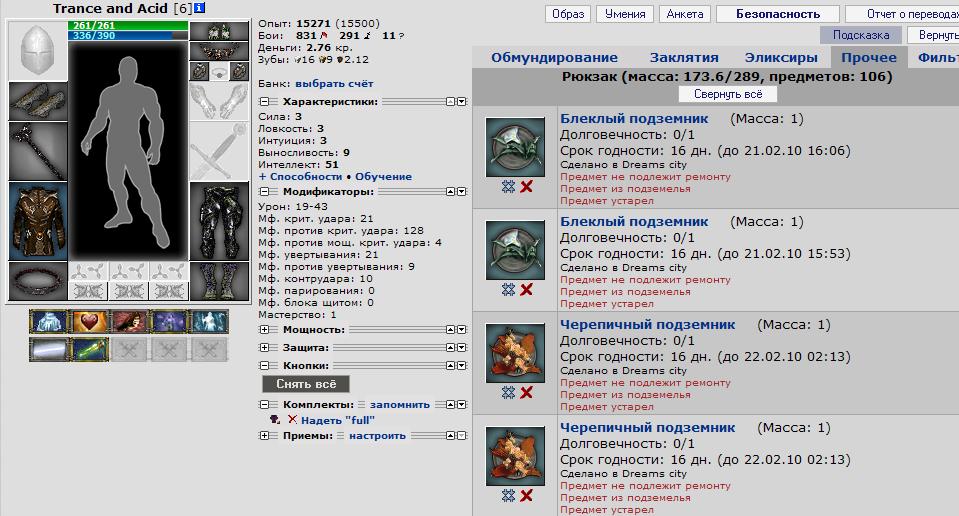Screen dimensions: 959x516
Task: Click the green health bar 261/261
Action: click(x=128, y=26)
